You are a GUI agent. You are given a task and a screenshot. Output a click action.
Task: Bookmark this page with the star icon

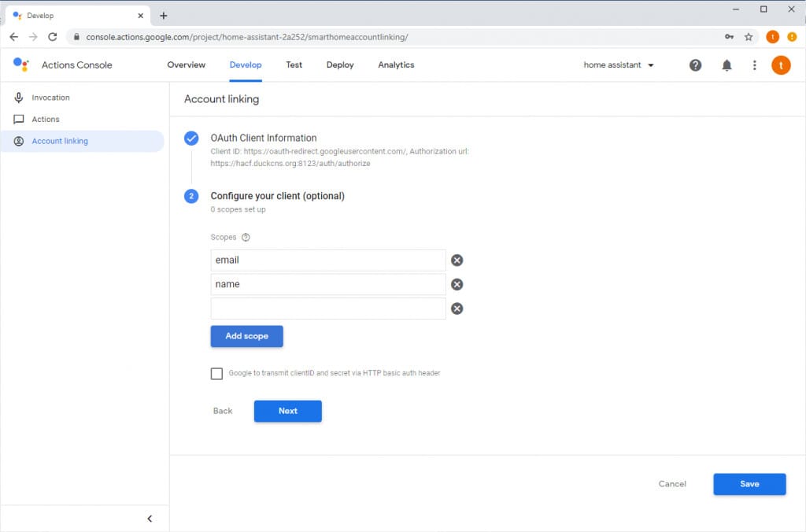click(x=749, y=37)
